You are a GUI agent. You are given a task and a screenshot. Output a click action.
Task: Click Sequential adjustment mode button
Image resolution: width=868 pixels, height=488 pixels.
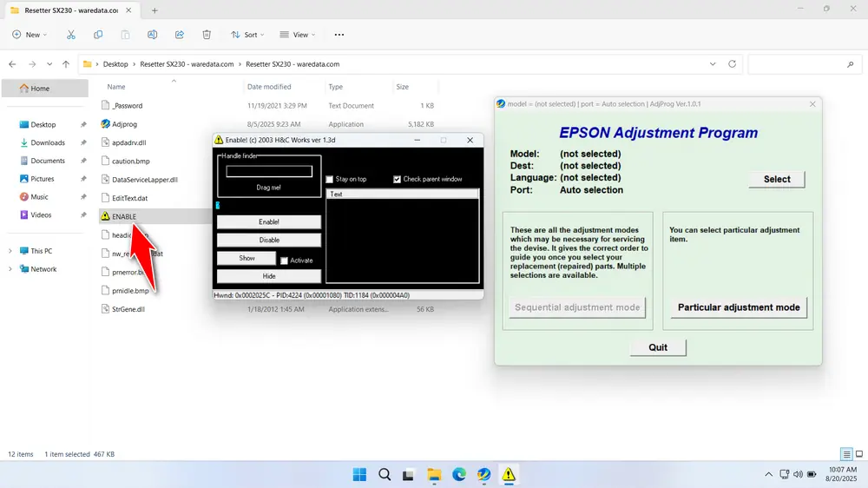577,307
